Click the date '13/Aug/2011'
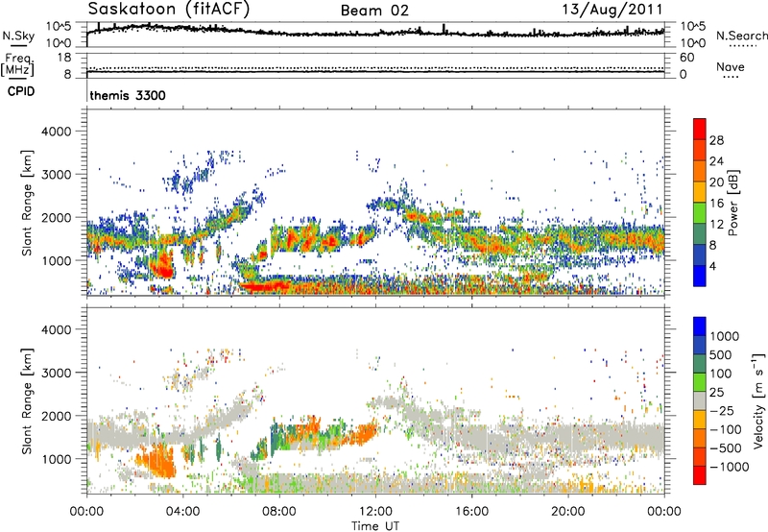768x532 pixels. (612, 9)
